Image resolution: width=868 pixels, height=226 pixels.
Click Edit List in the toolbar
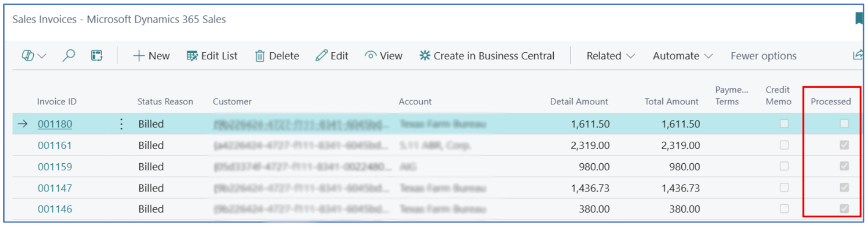(212, 56)
